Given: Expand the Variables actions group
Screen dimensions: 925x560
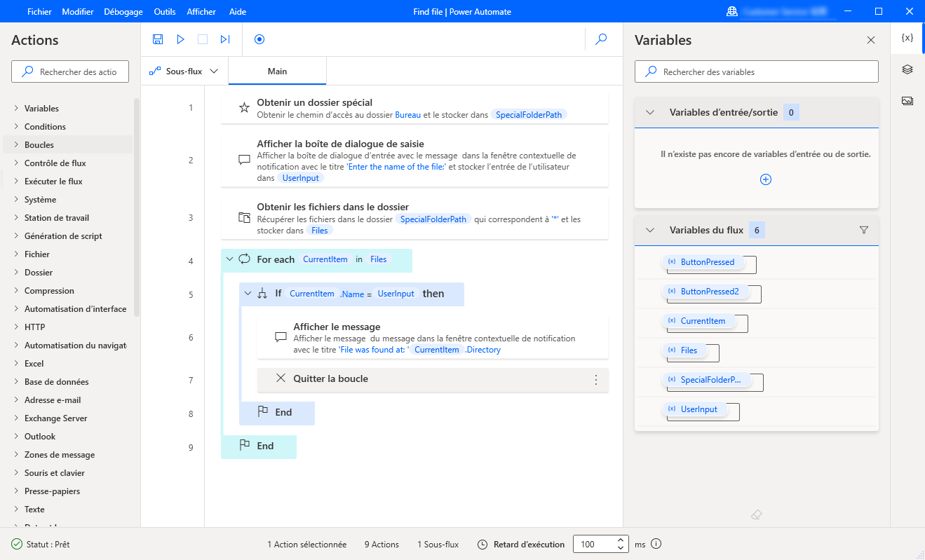Looking at the screenshot, I should tap(16, 109).
